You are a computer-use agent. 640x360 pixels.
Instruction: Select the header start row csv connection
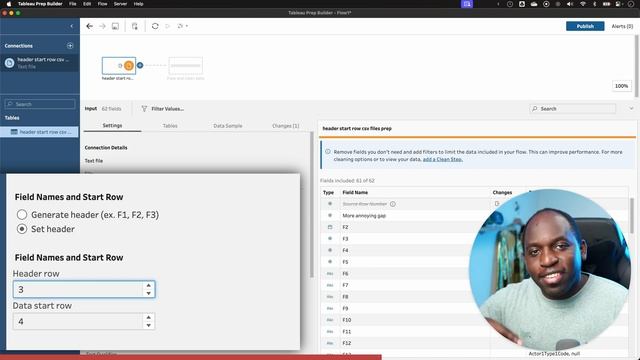pyautogui.click(x=40, y=62)
